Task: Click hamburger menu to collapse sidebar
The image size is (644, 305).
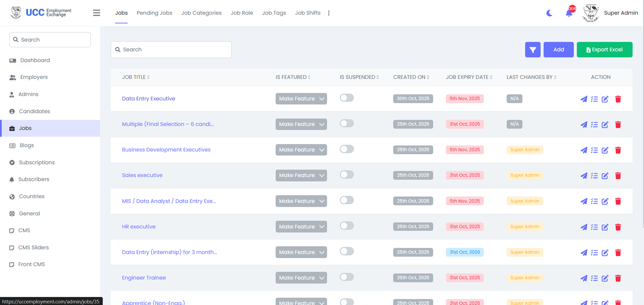Action: pos(97,13)
